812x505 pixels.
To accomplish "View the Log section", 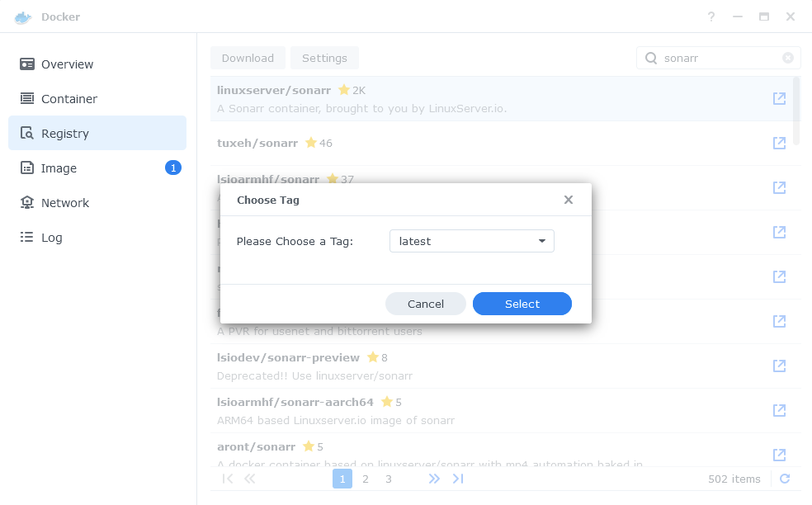I will [x=97, y=238].
